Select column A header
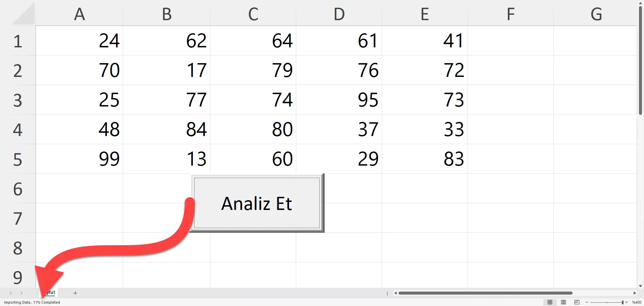The image size is (644, 306). (79, 14)
